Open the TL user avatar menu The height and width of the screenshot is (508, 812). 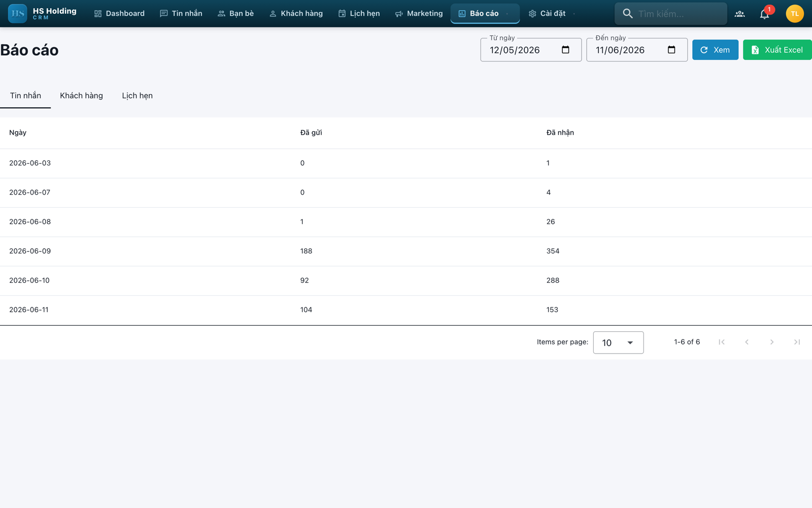[x=795, y=14]
